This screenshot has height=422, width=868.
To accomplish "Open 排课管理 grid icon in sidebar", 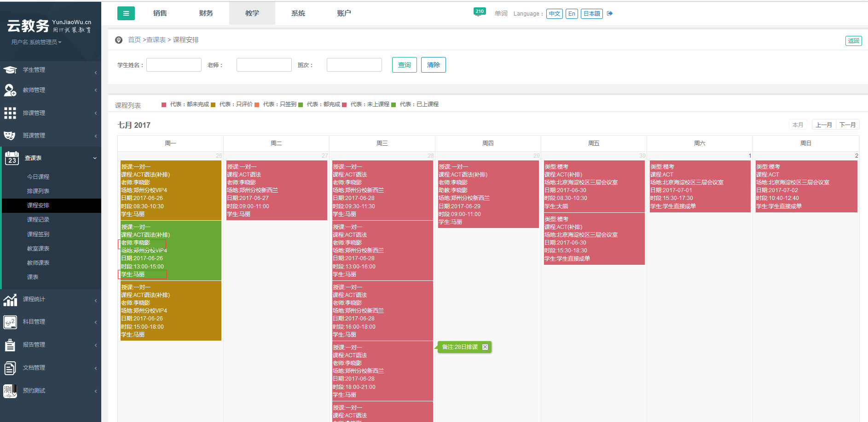I will click(x=10, y=113).
